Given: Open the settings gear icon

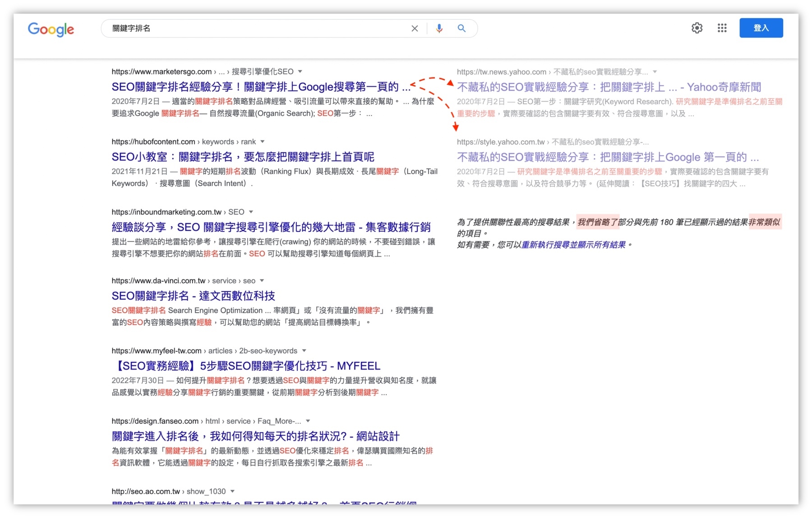Looking at the screenshot, I should point(697,28).
